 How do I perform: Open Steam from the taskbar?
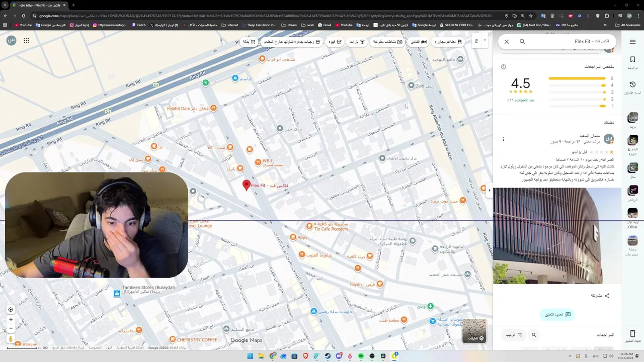328,356
